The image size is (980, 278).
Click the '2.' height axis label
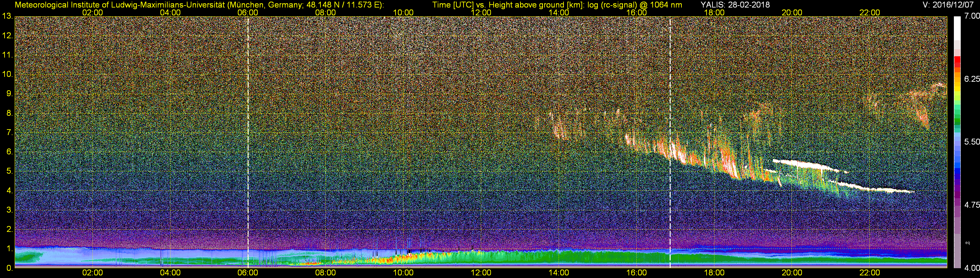click(9, 229)
